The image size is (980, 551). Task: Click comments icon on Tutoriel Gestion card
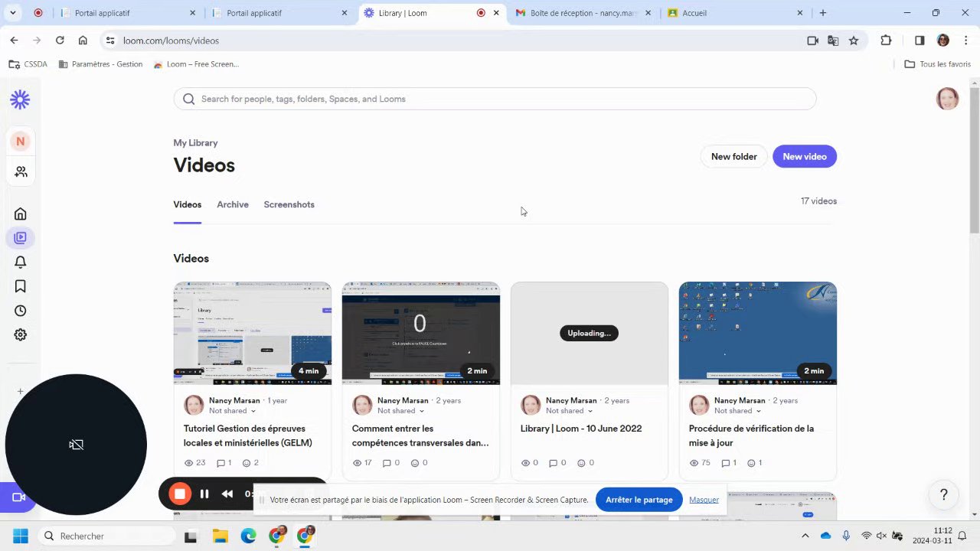221,463
